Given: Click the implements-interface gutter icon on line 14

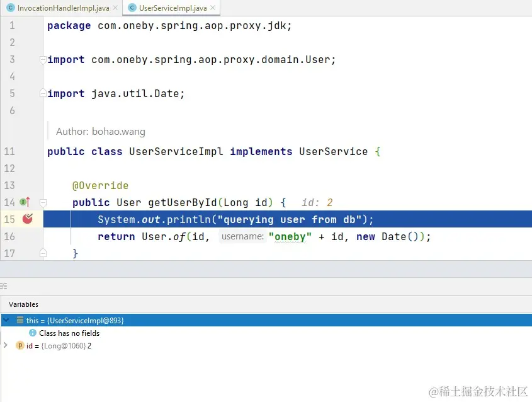Looking at the screenshot, I should point(22,200).
